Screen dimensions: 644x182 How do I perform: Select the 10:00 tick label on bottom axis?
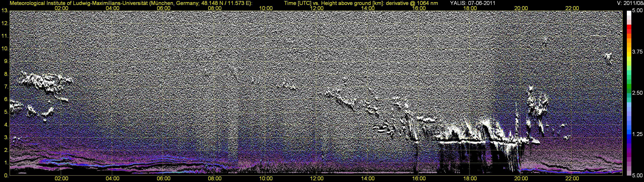tap(266, 179)
